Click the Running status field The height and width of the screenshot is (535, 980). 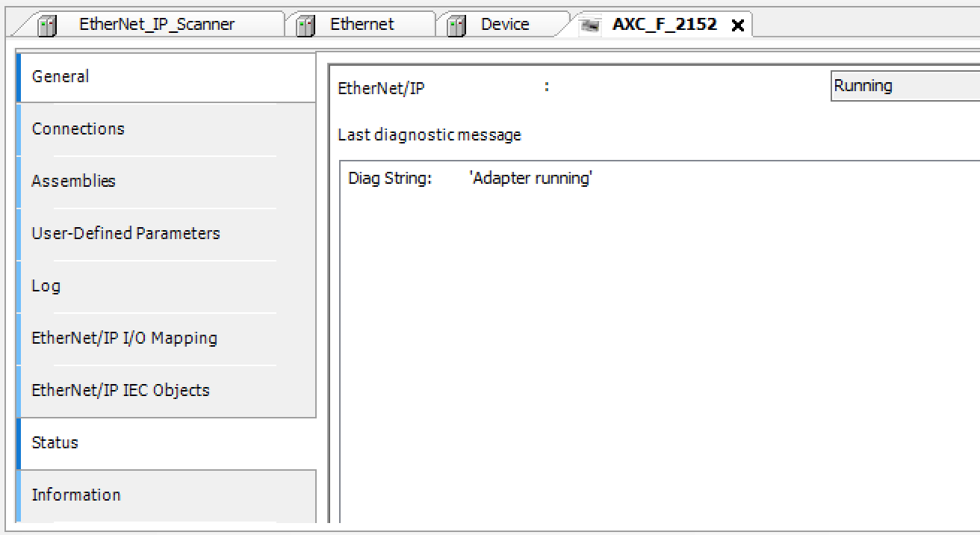point(905,86)
